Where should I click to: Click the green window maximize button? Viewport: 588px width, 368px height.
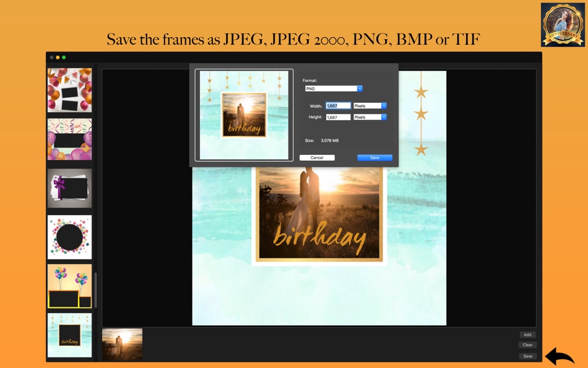click(x=64, y=58)
